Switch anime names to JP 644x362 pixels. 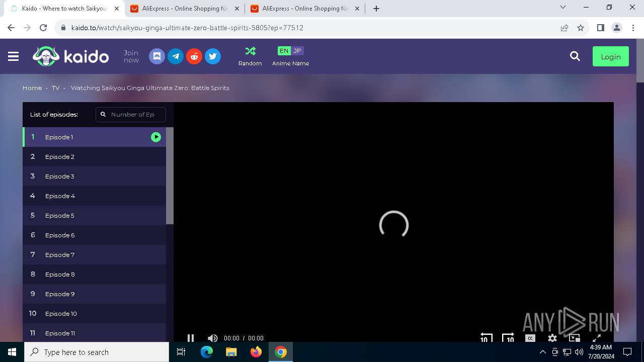297,51
